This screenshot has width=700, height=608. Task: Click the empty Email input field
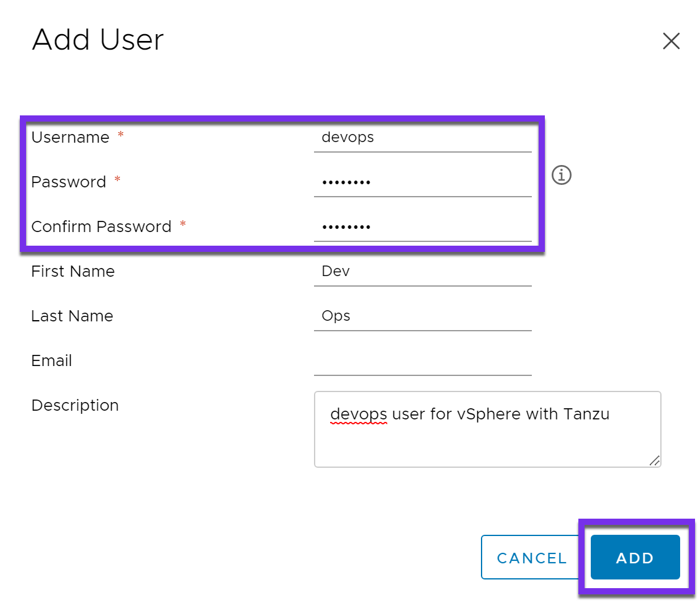pos(423,360)
